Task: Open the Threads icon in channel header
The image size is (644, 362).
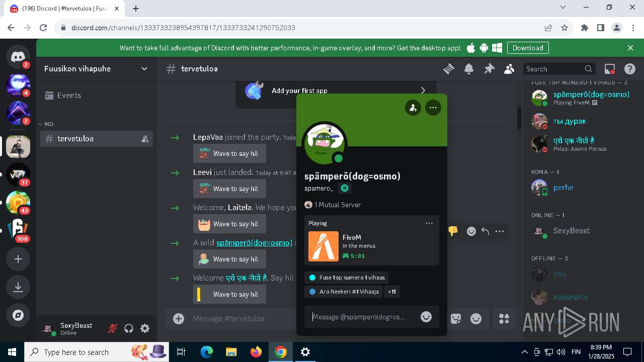Action: (449, 69)
